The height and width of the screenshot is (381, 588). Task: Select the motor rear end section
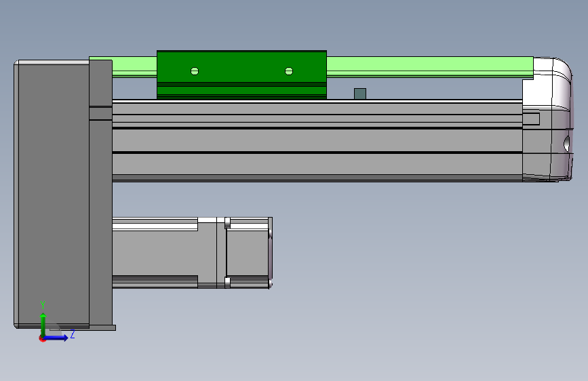[x=250, y=253]
